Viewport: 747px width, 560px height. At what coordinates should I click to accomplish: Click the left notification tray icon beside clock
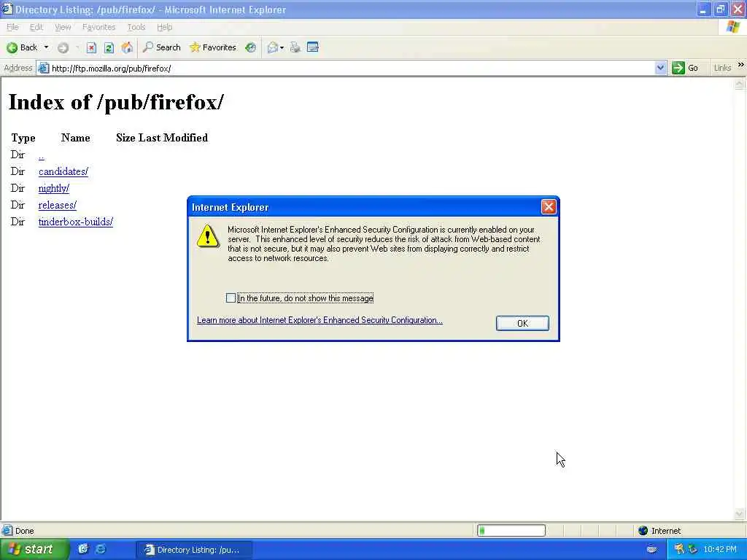[x=679, y=549]
